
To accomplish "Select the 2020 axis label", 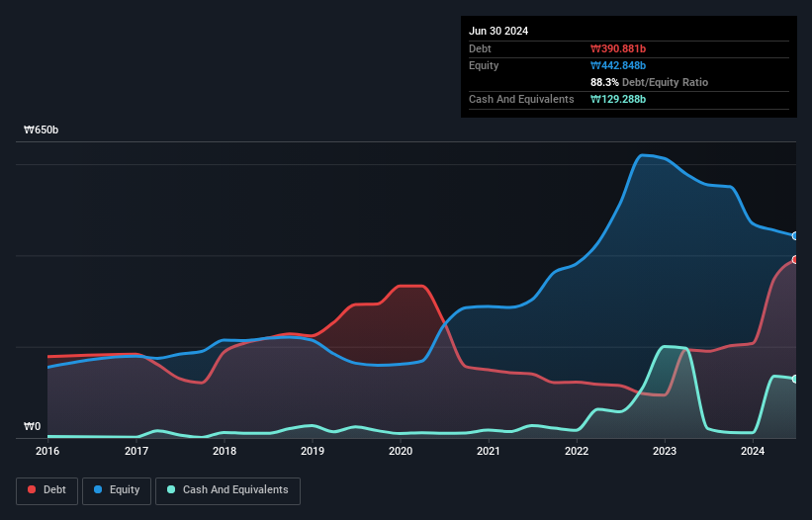I will coord(401,451).
